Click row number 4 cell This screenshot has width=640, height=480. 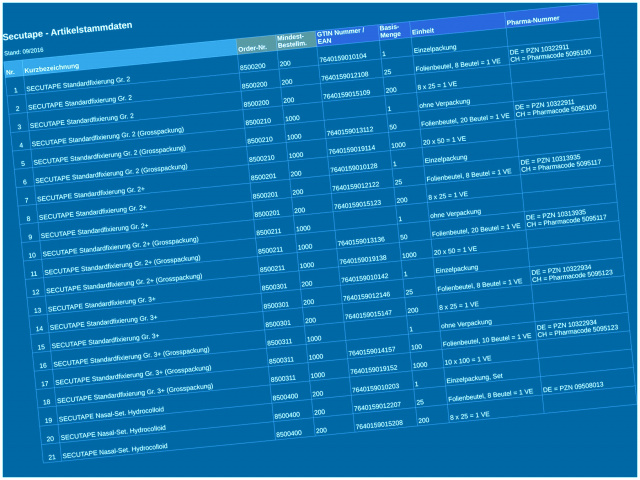[21, 145]
